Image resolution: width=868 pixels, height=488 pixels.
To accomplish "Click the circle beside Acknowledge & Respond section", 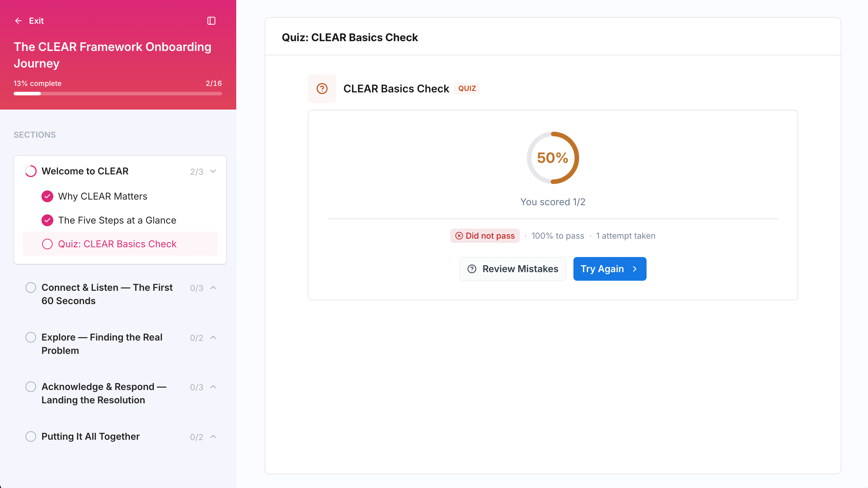I will coord(31,387).
